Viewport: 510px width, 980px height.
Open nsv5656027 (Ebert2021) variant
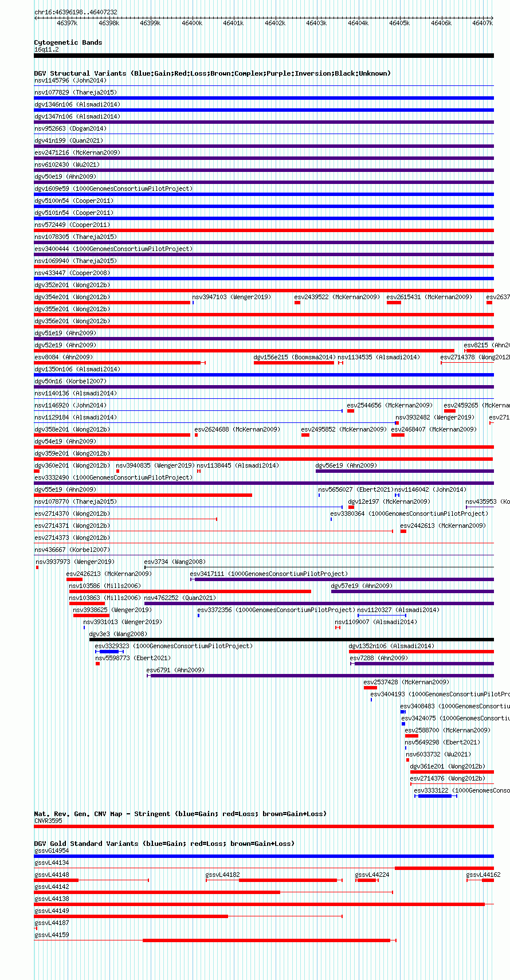pos(356,489)
